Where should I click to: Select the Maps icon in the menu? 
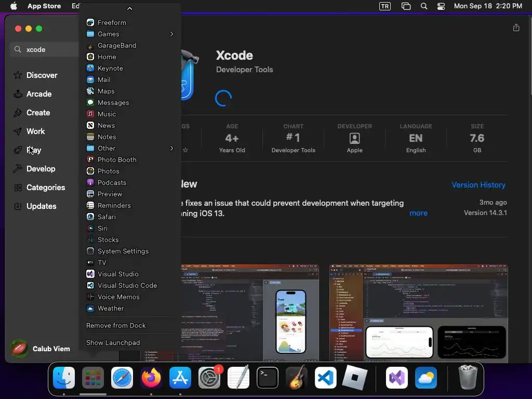(90, 91)
